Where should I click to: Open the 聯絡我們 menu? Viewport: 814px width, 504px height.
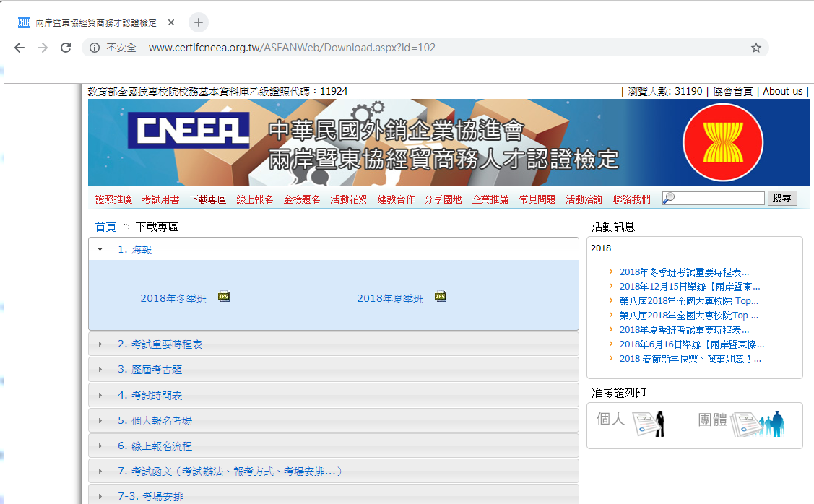tap(631, 199)
